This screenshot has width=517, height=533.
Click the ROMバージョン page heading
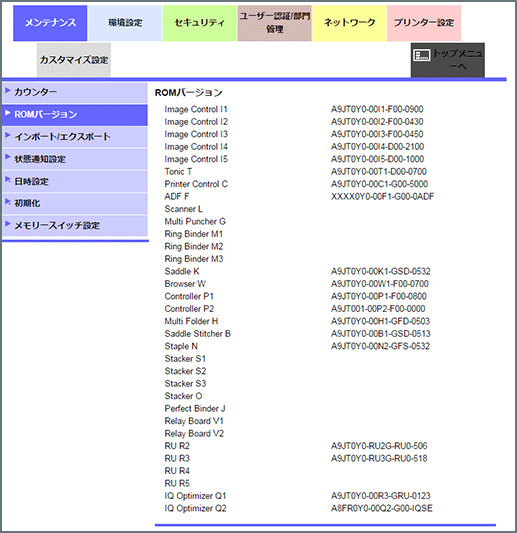pos(189,93)
